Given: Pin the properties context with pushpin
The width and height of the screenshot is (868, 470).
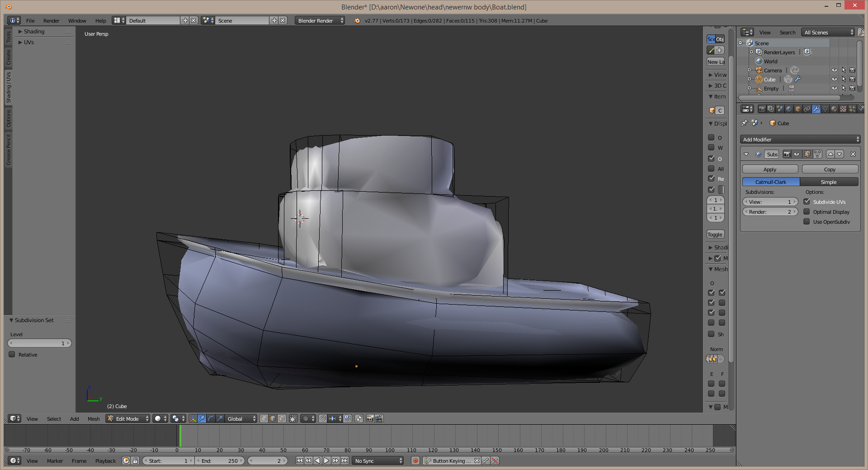Looking at the screenshot, I should 745,123.
